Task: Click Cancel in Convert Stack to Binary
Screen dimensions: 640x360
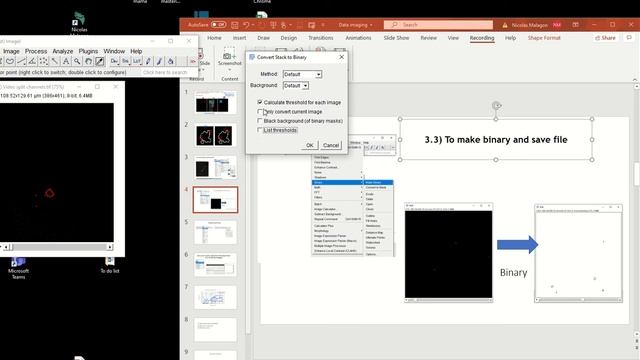Action: click(331, 145)
